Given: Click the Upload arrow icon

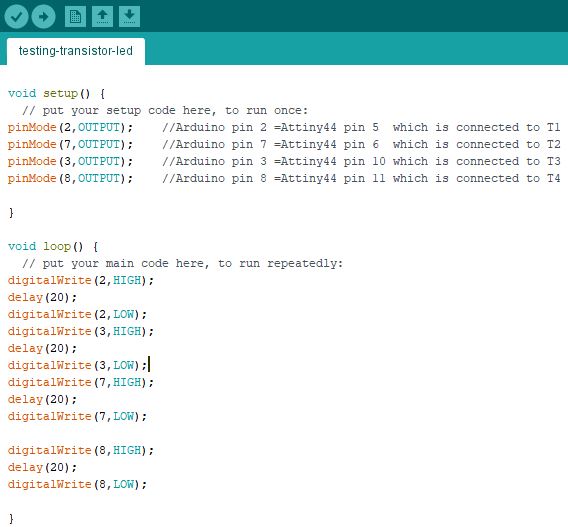Looking at the screenshot, I should tap(43, 16).
